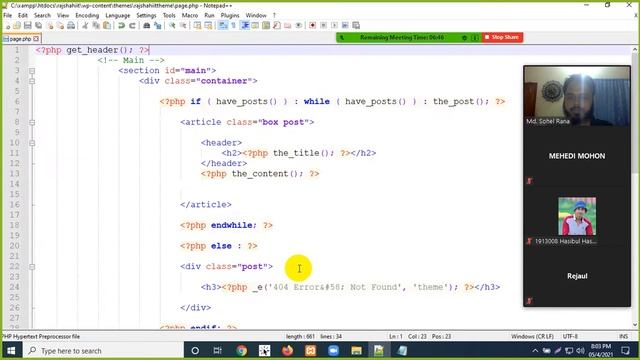Click the Open file toolbar icon
Viewport: 640px width, 360px height.
tap(17, 26)
